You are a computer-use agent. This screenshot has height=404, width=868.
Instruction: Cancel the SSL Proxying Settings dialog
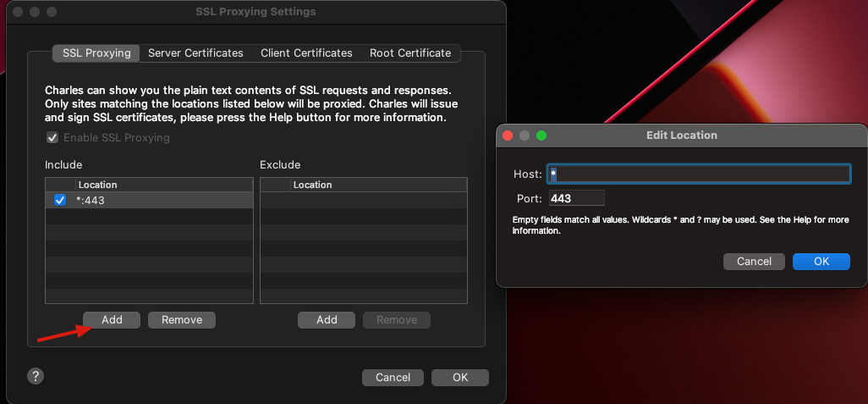tap(393, 378)
